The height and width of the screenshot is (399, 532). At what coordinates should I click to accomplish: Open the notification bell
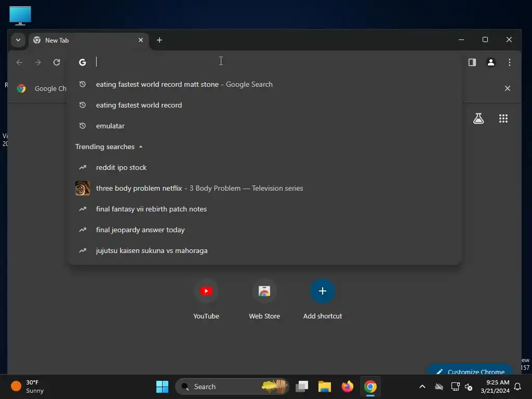517,387
